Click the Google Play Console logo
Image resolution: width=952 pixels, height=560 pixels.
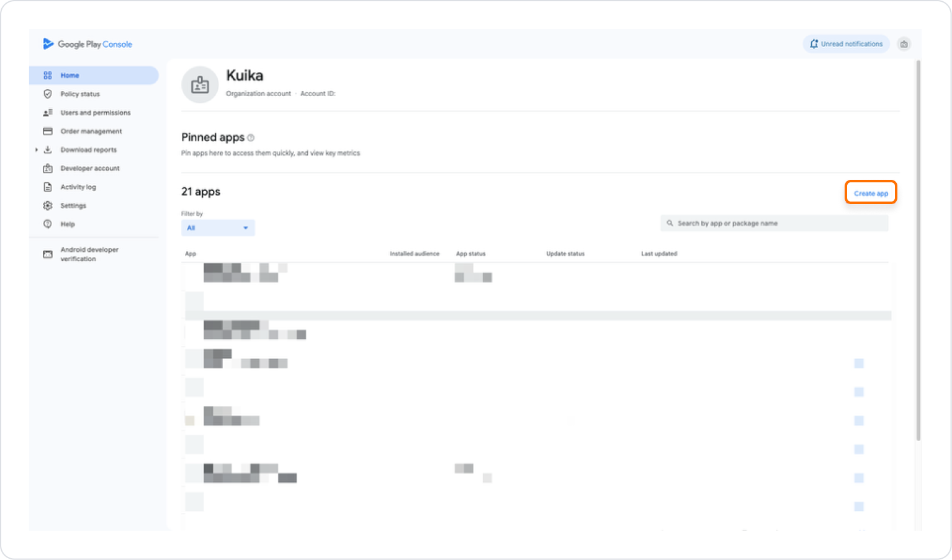pyautogui.click(x=88, y=44)
